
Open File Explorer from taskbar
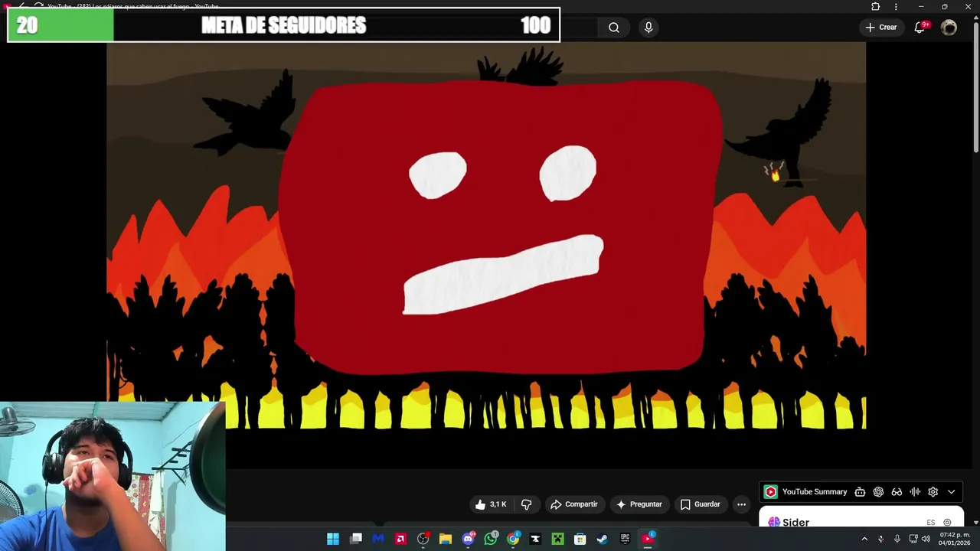point(446,539)
